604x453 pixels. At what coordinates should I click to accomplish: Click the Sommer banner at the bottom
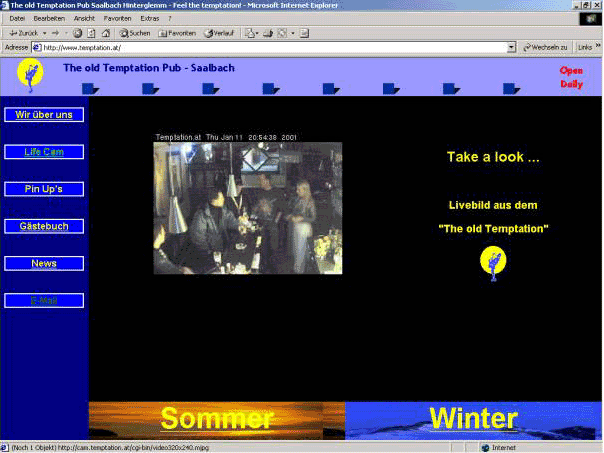(x=217, y=420)
